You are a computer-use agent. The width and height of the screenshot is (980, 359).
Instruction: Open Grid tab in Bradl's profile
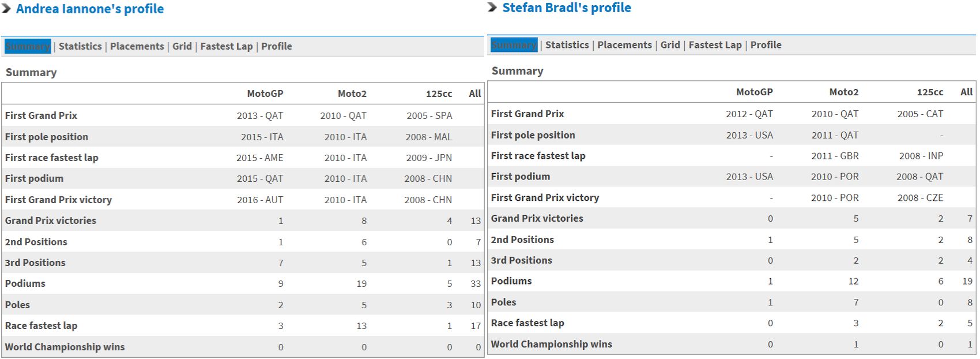(670, 45)
